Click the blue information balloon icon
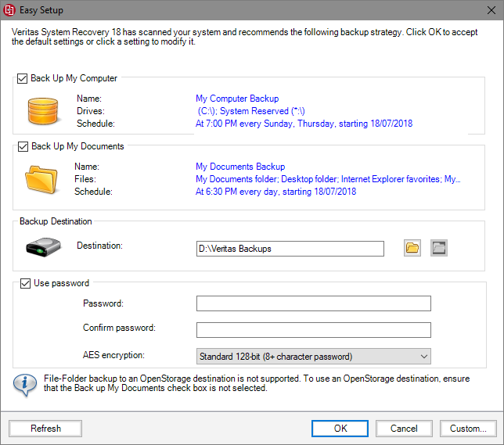 click(25, 385)
